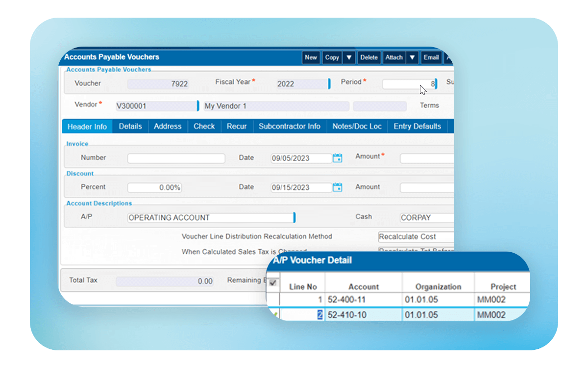Expand the Attach button dropdown arrow

(x=412, y=57)
